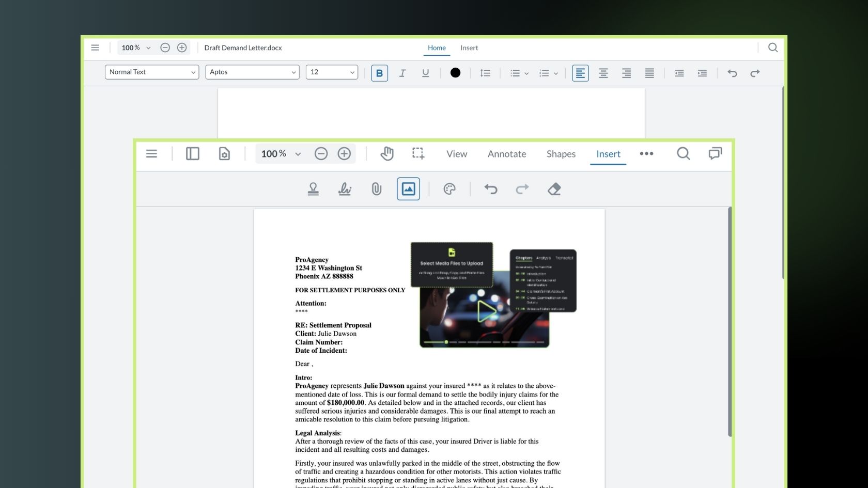Apply a numbered list
The image size is (868, 488).
click(544, 73)
